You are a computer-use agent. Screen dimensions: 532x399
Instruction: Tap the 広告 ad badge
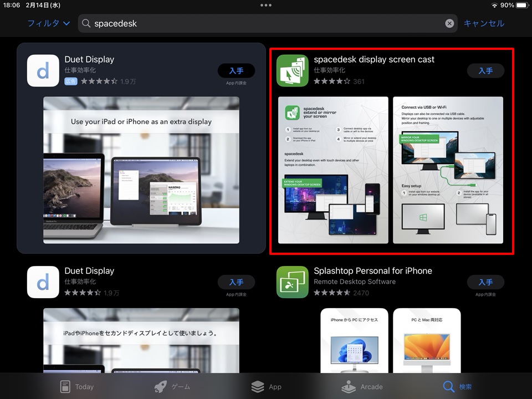tap(71, 81)
